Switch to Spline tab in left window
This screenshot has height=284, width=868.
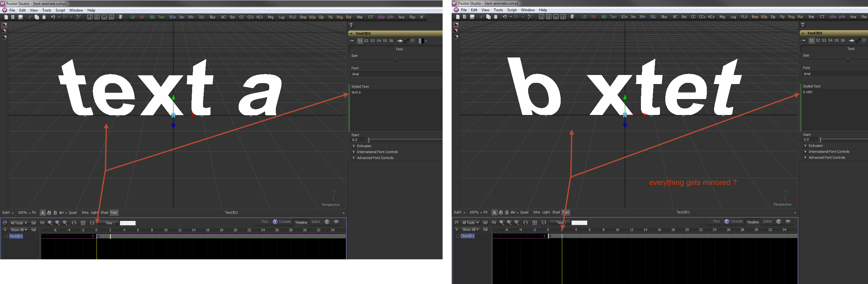[316, 222]
